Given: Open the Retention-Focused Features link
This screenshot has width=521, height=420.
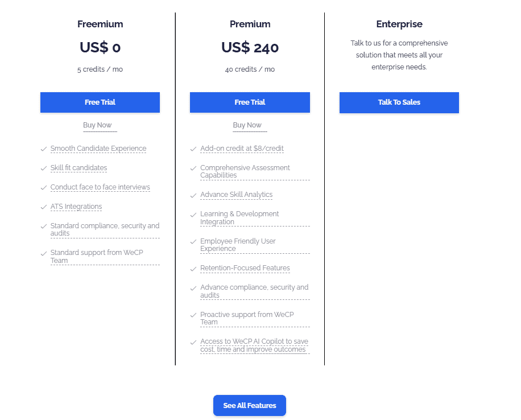Looking at the screenshot, I should tap(245, 267).
